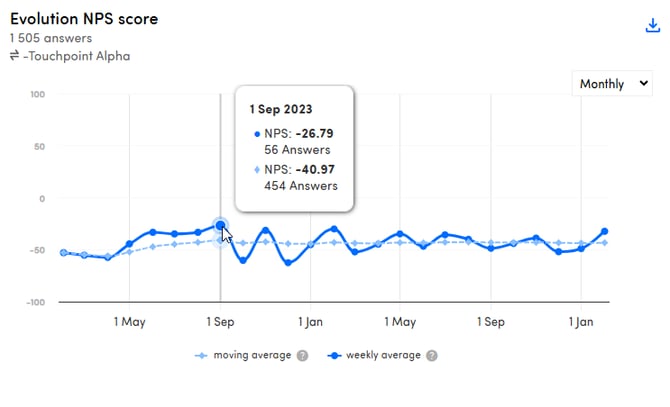
Task: Click the highlighted 1 Sep 2023 data point
Action: (x=220, y=226)
